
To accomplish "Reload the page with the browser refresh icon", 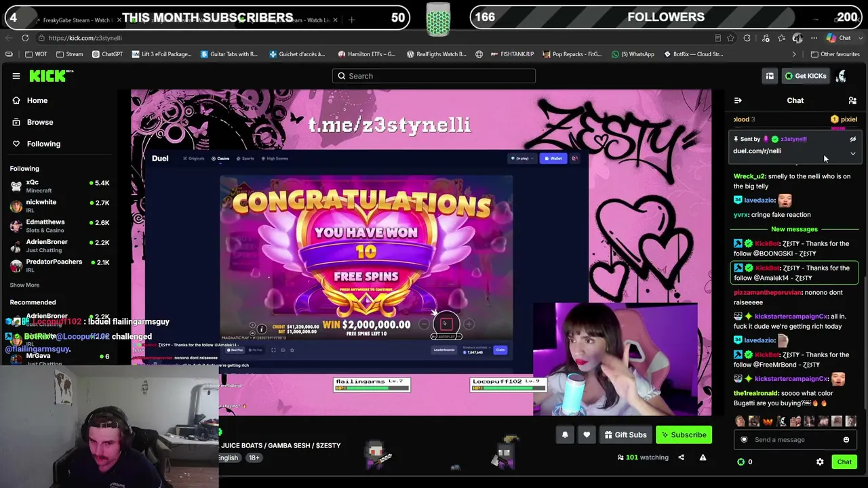I will tap(25, 38).
